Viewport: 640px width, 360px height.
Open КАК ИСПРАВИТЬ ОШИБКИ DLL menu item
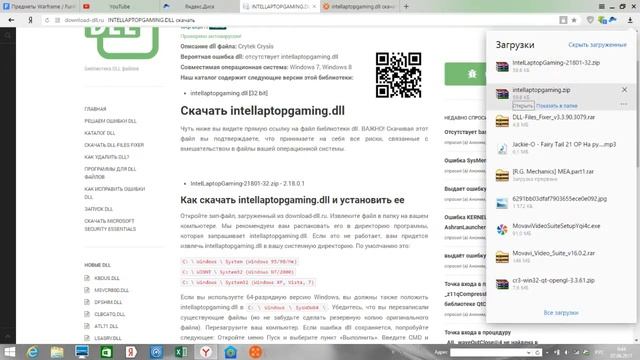click(x=115, y=193)
